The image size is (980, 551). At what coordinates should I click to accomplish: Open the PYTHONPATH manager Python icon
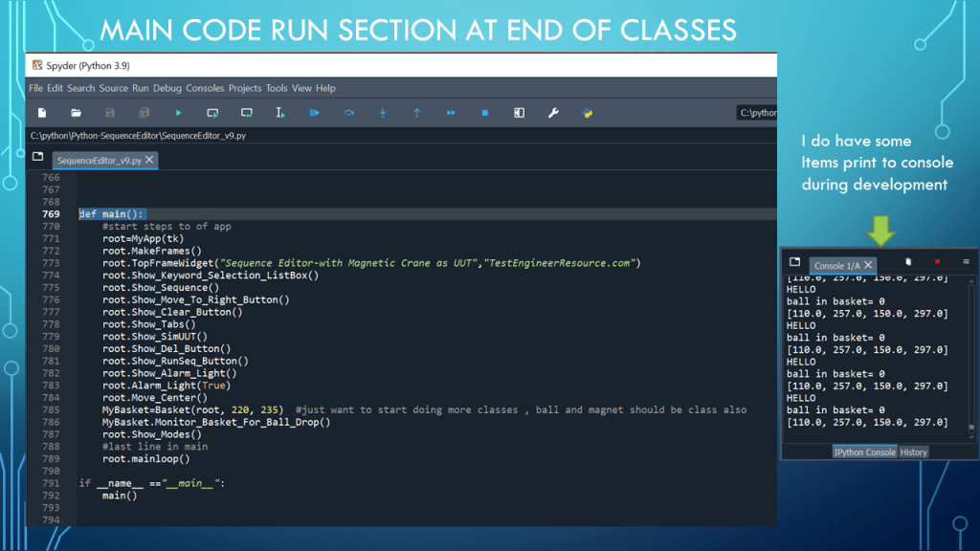click(x=588, y=113)
